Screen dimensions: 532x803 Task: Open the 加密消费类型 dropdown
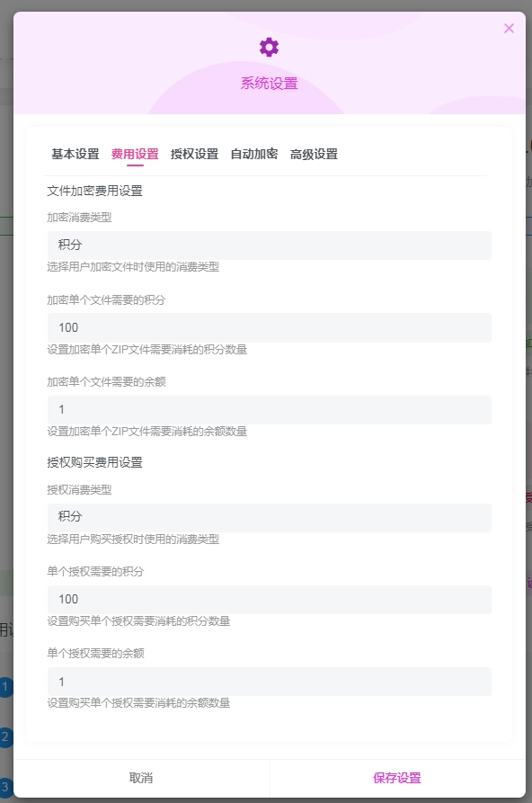[x=270, y=245]
